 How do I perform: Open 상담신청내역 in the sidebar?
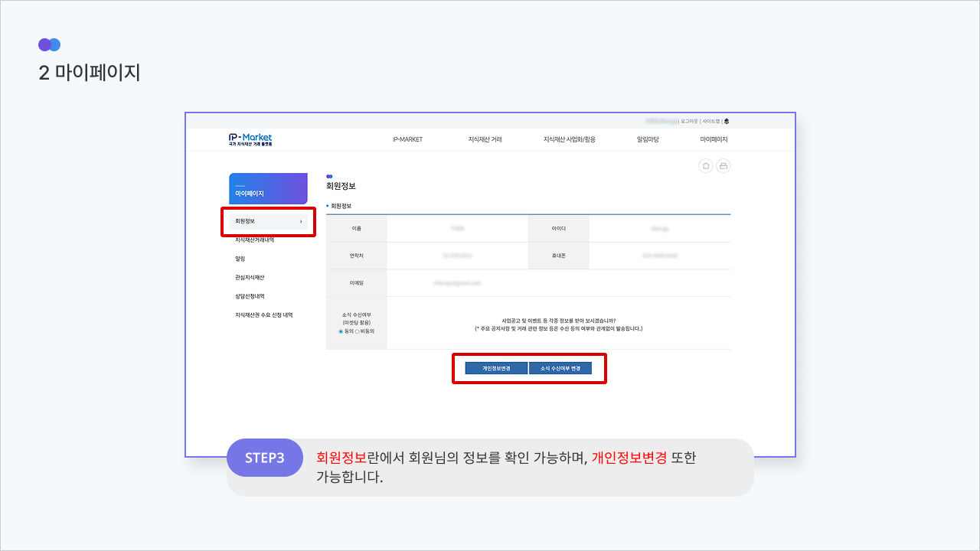click(250, 296)
